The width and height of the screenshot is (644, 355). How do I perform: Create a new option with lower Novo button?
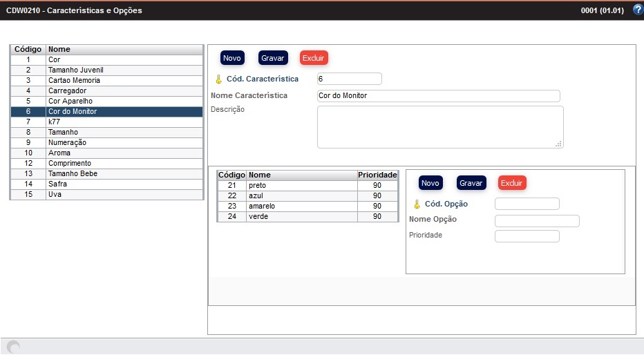point(430,183)
